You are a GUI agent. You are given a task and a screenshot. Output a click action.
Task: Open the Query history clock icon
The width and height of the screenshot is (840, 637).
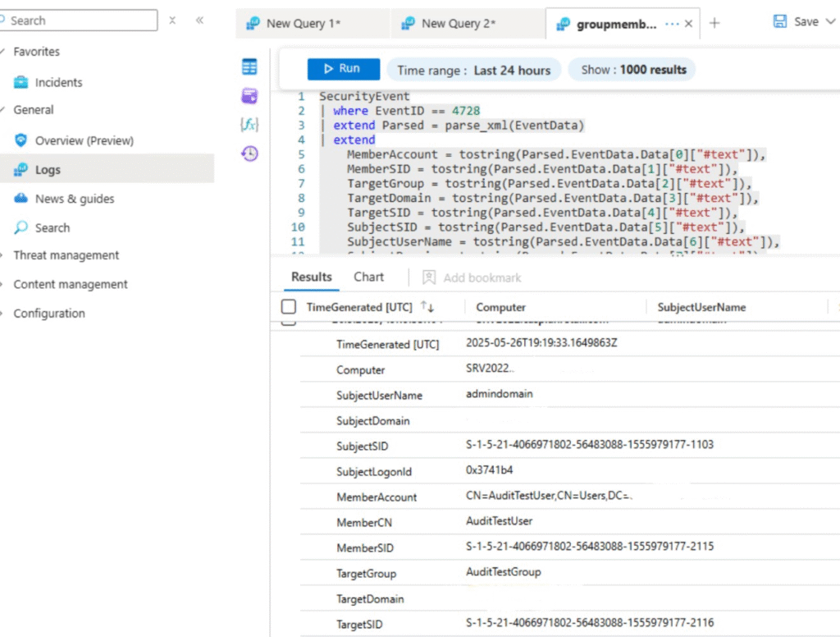point(249,154)
